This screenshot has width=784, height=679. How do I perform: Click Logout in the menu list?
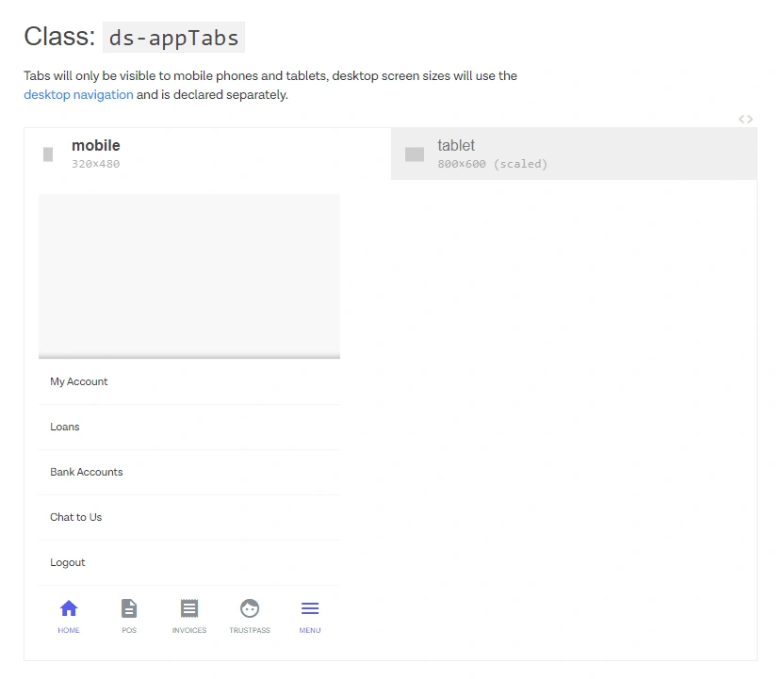(68, 562)
